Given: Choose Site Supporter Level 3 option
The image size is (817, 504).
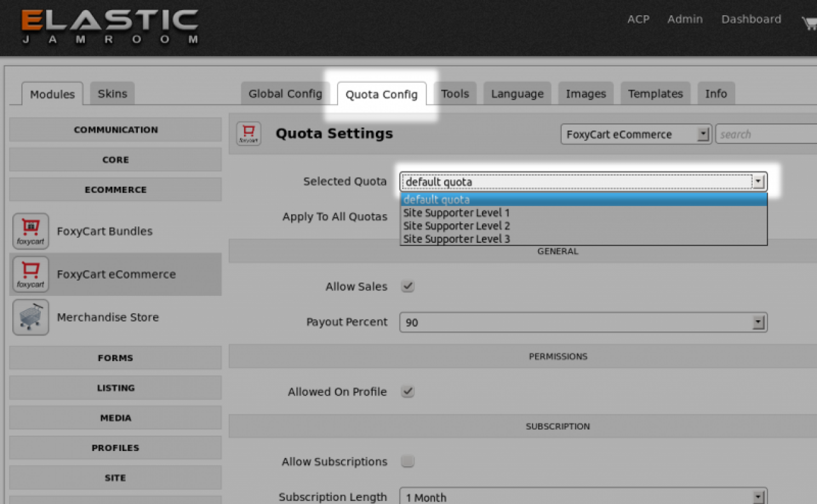Looking at the screenshot, I should click(583, 239).
